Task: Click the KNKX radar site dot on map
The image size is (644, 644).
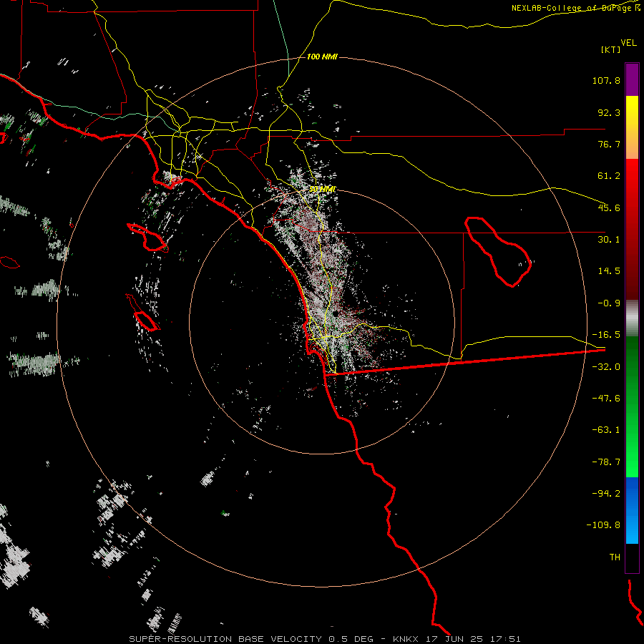Action: (x=336, y=314)
